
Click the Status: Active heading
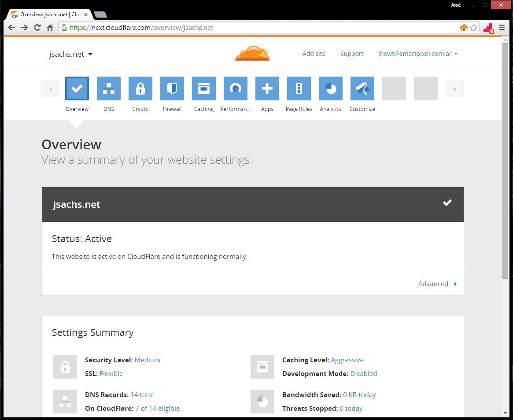pos(82,239)
